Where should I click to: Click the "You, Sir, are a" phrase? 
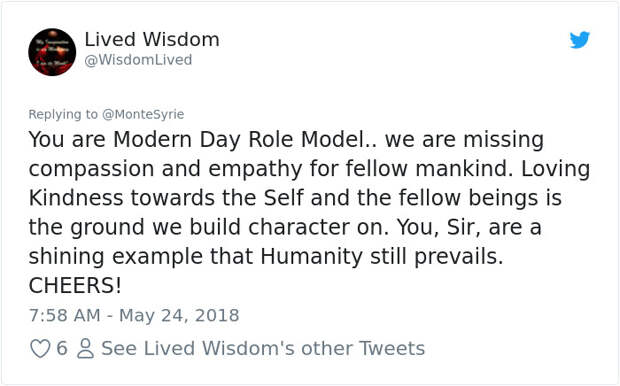469,227
